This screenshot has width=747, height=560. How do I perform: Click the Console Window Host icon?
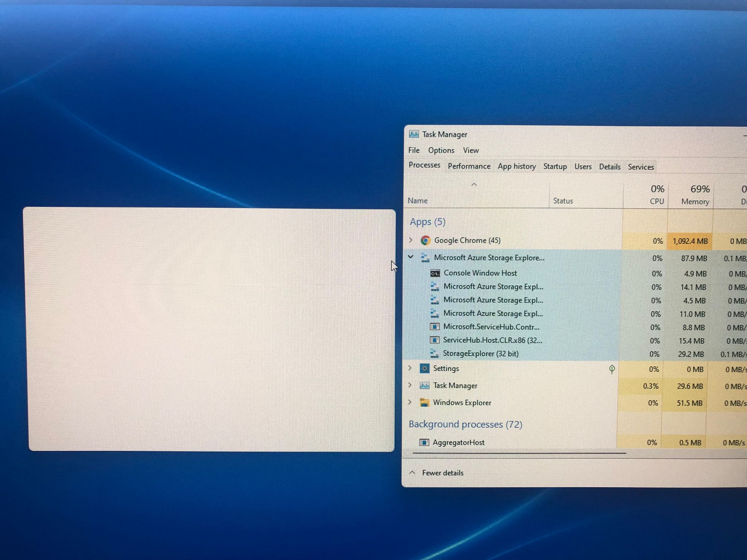(x=435, y=273)
